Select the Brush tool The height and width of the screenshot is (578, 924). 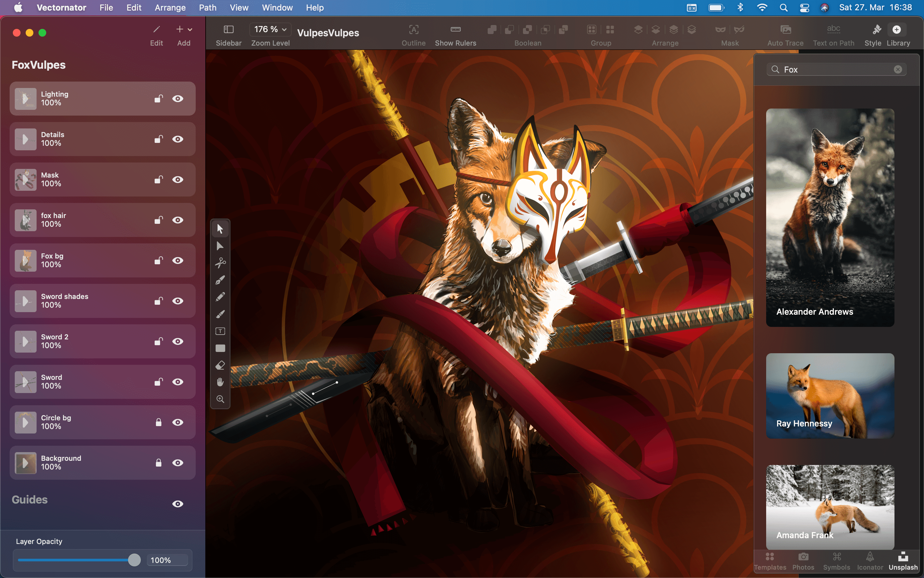pos(220,314)
